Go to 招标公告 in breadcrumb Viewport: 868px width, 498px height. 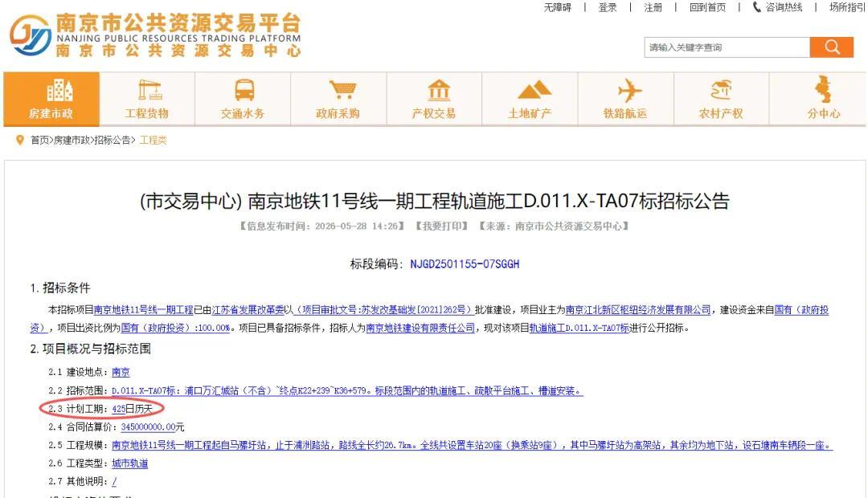[112, 140]
